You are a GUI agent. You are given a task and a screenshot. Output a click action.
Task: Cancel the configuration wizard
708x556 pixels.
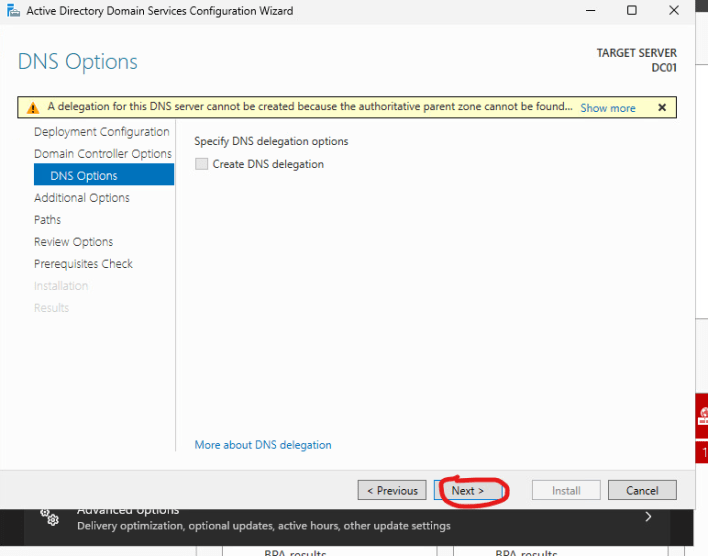click(642, 491)
